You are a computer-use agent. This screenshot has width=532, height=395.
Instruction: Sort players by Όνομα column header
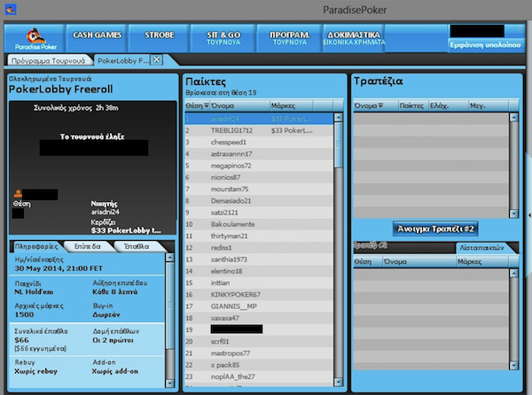click(x=240, y=105)
